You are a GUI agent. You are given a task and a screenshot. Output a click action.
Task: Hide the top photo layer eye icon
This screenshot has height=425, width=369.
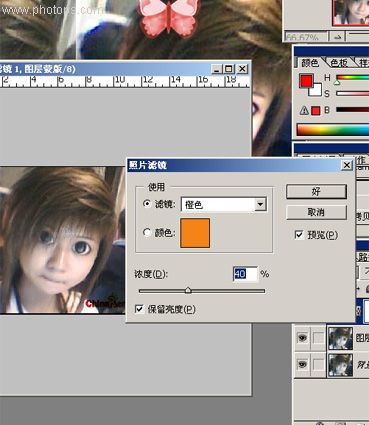(x=302, y=338)
